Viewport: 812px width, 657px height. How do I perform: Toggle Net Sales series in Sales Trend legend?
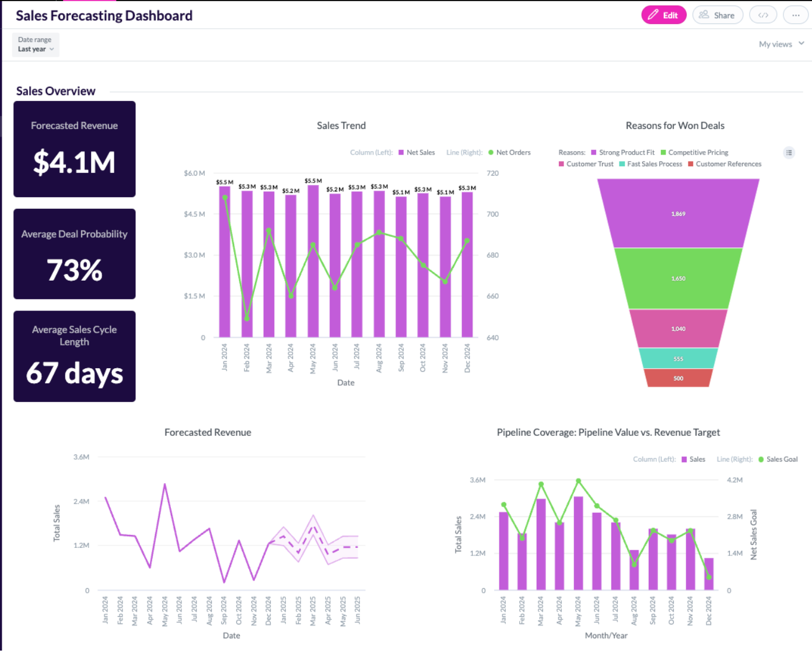click(416, 153)
